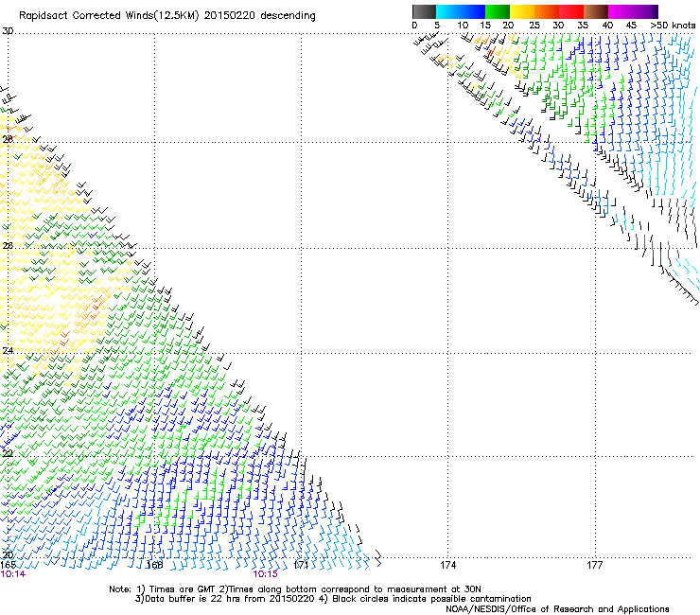
Task: Click the note 'Times are GMT'
Action: pyautogui.click(x=183, y=589)
